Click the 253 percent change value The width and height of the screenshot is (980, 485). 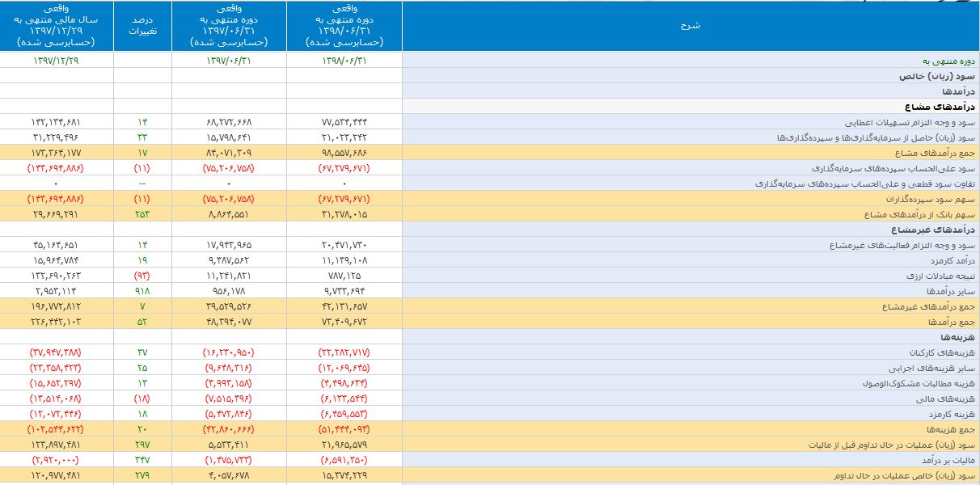pyautogui.click(x=142, y=214)
